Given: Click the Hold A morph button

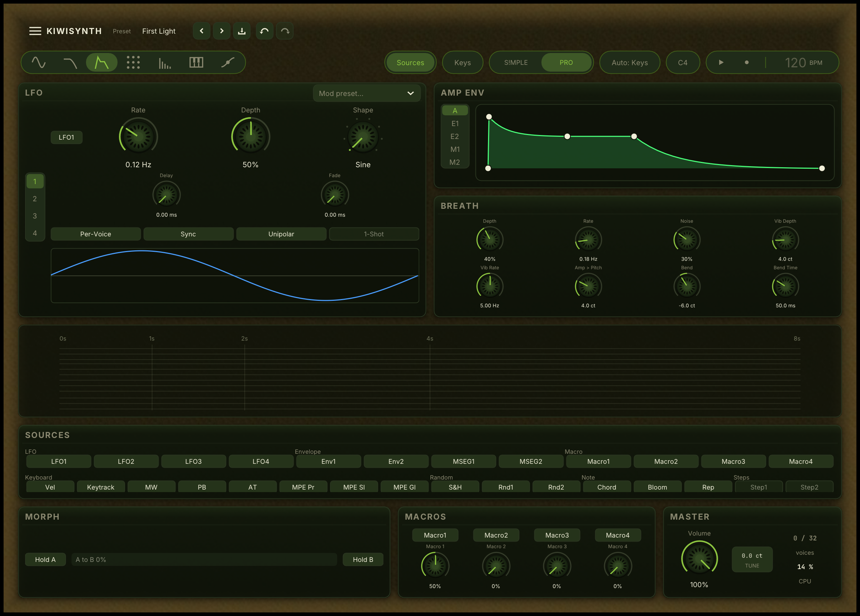Looking at the screenshot, I should tap(46, 559).
